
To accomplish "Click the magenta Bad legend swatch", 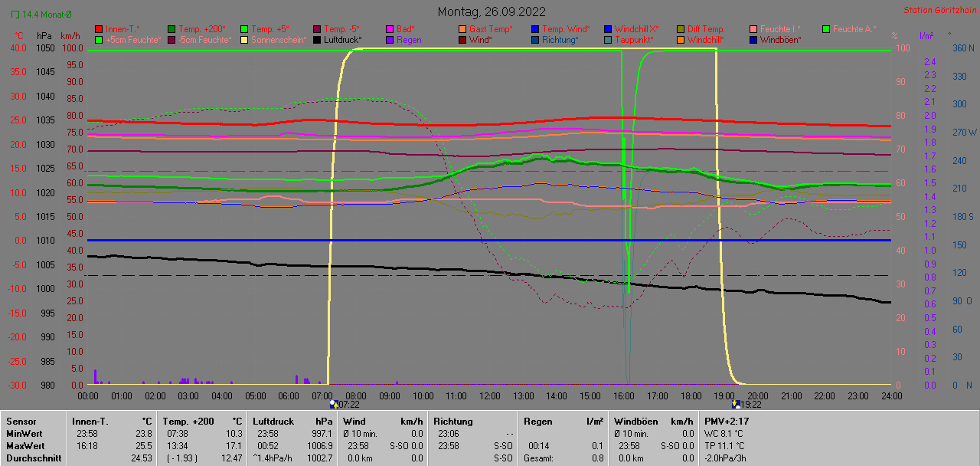I will (390, 29).
